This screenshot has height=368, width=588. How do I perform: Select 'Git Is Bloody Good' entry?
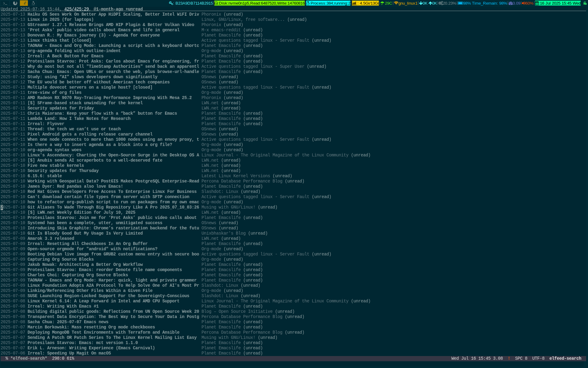point(85,233)
